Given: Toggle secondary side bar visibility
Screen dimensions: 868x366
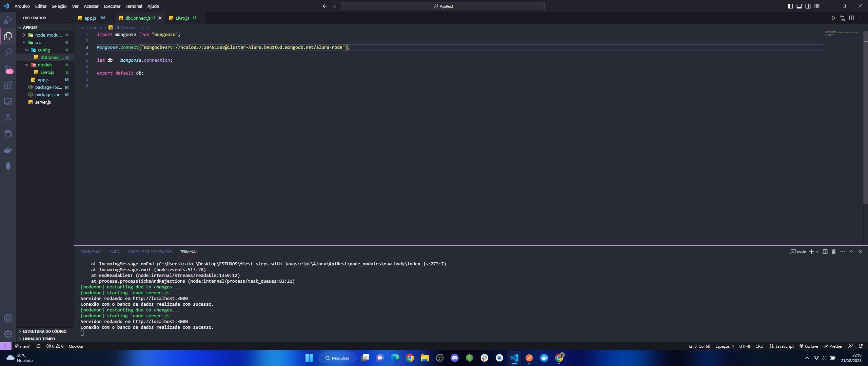Looking at the screenshot, I should (808, 6).
